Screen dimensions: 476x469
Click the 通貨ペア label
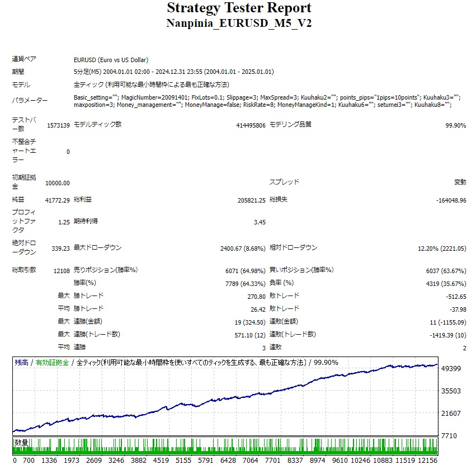24,59
